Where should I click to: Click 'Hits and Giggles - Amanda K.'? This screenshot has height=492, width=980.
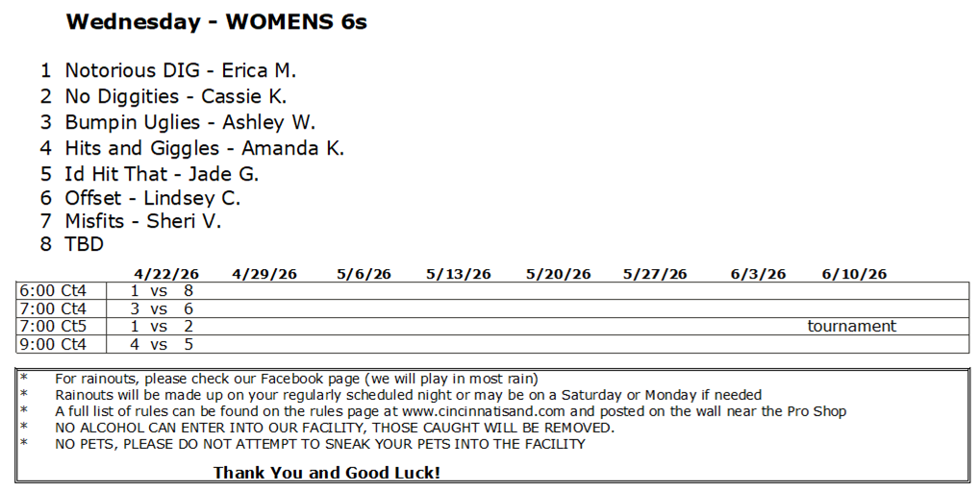point(204,149)
